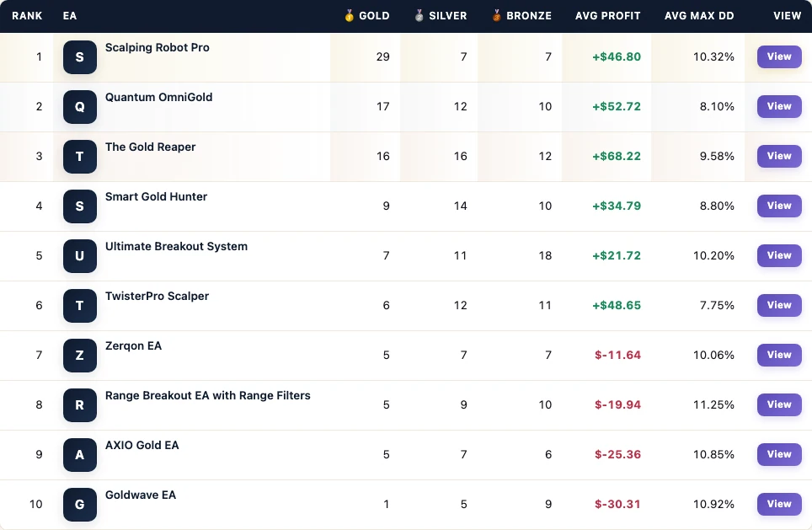Click the bronze count 18 cell

pos(545,256)
